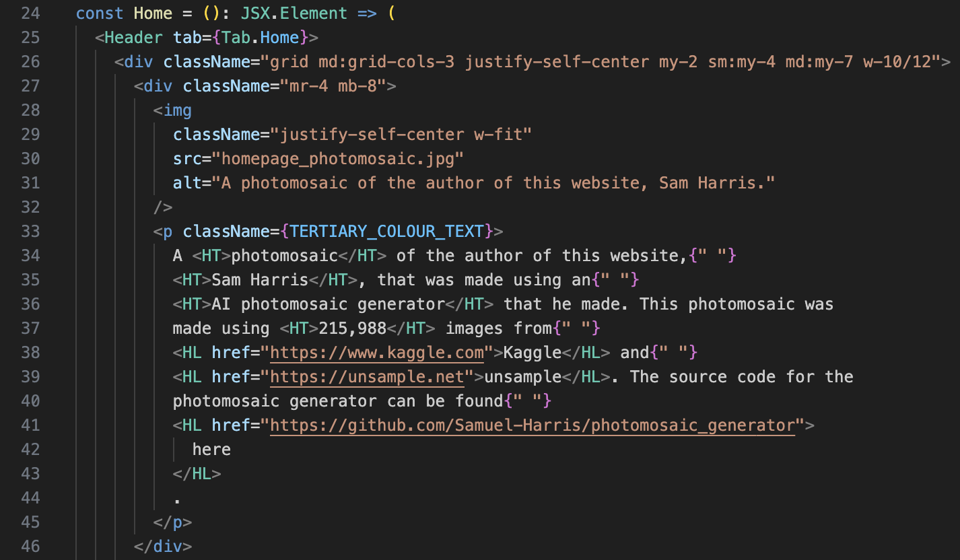Click line number 37 in the gutter
Screen dimensions: 960x560
30,328
